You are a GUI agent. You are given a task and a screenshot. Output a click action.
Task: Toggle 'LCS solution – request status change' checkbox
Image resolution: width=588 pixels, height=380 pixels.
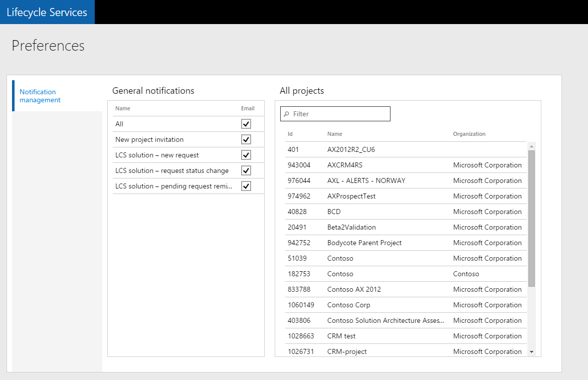pos(246,170)
